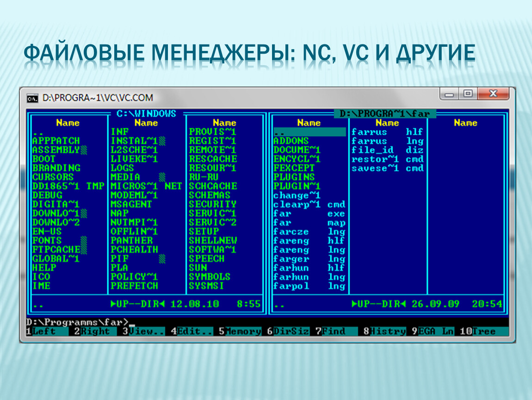532x400 pixels.
Task: Select the savese~1 cmd file
Action: (388, 168)
